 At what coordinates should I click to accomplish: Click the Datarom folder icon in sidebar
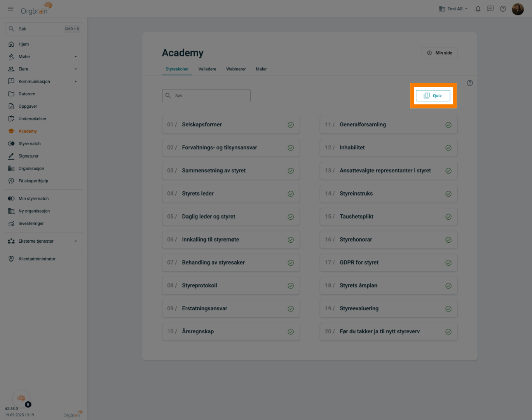11,94
